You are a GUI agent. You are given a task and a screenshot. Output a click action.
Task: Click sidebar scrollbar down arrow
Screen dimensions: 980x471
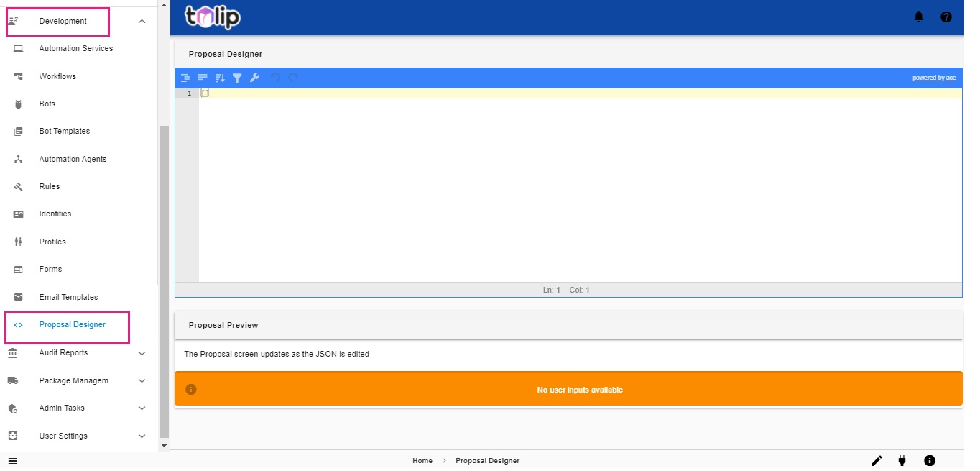coord(164,446)
